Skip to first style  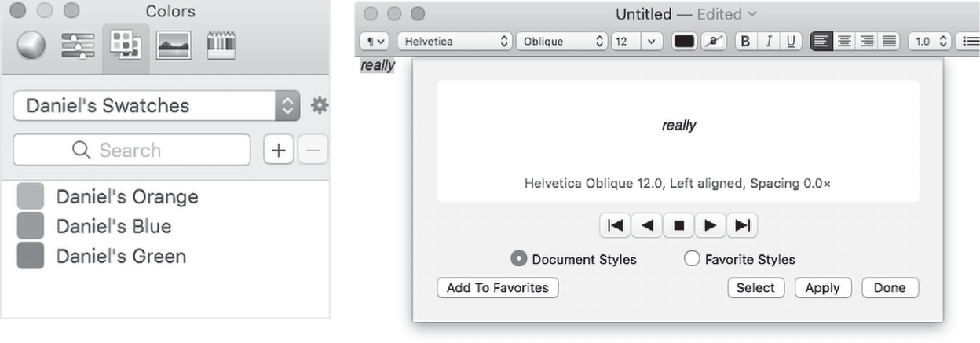click(615, 225)
